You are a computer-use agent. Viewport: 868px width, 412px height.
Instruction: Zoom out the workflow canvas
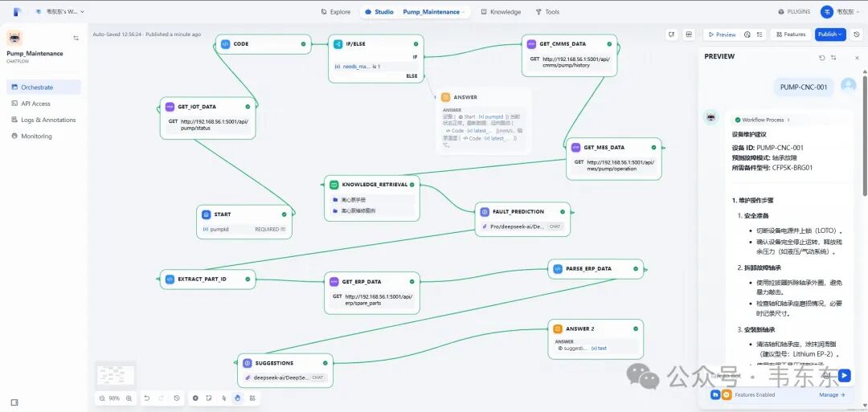click(x=102, y=398)
